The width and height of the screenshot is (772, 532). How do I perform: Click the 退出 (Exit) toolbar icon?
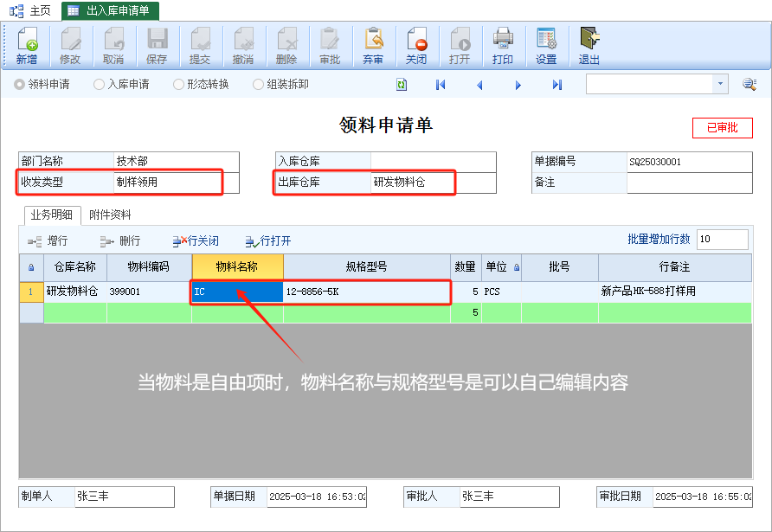click(589, 46)
